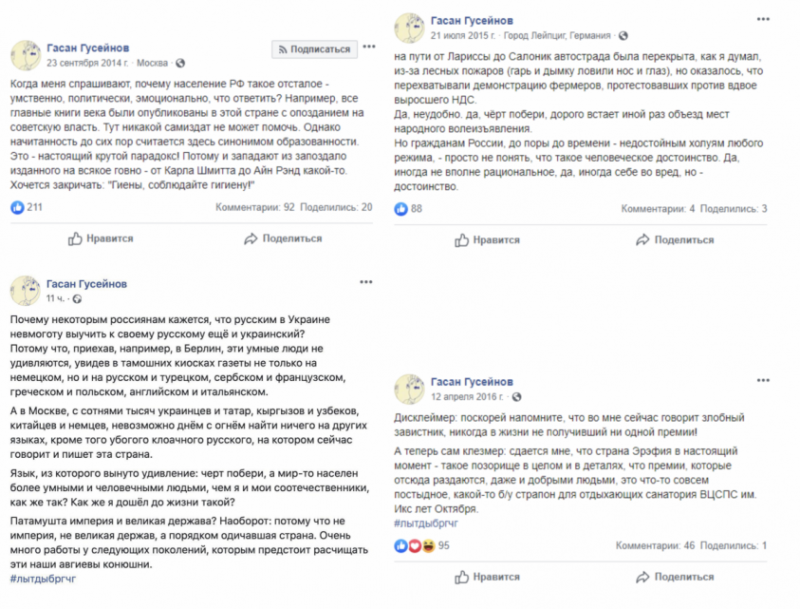800x609 pixels.
Task: Click the reaction icons showing 95
Action: click(x=414, y=546)
